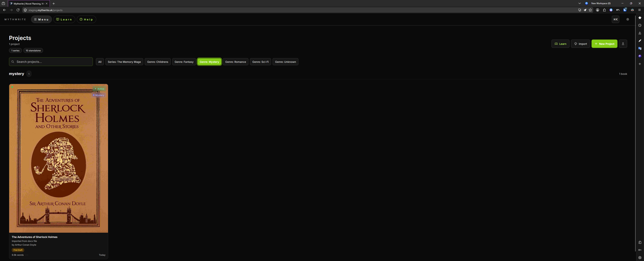This screenshot has width=644, height=261.
Task: Open sidebar settings gear at bottom right
Action: coord(640,257)
